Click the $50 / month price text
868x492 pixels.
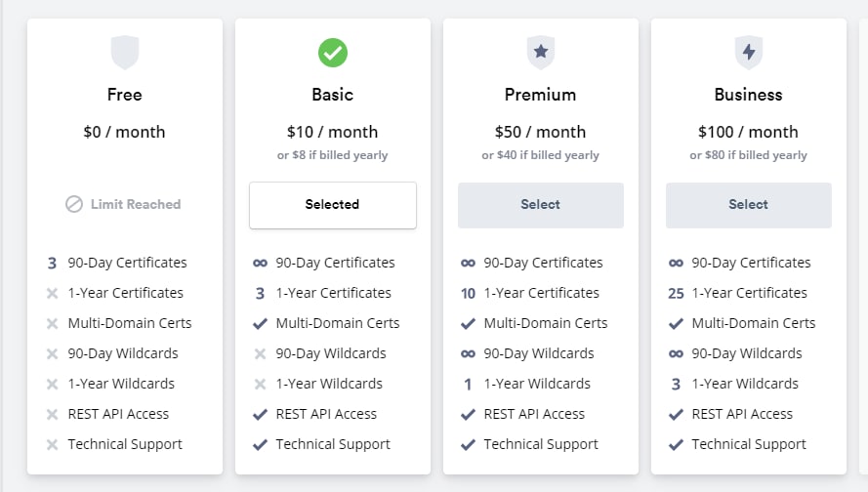pos(540,132)
